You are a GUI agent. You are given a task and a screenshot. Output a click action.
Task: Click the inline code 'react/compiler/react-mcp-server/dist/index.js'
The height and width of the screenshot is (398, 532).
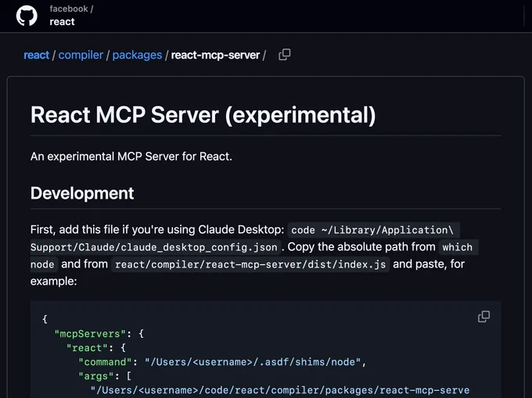pos(250,264)
